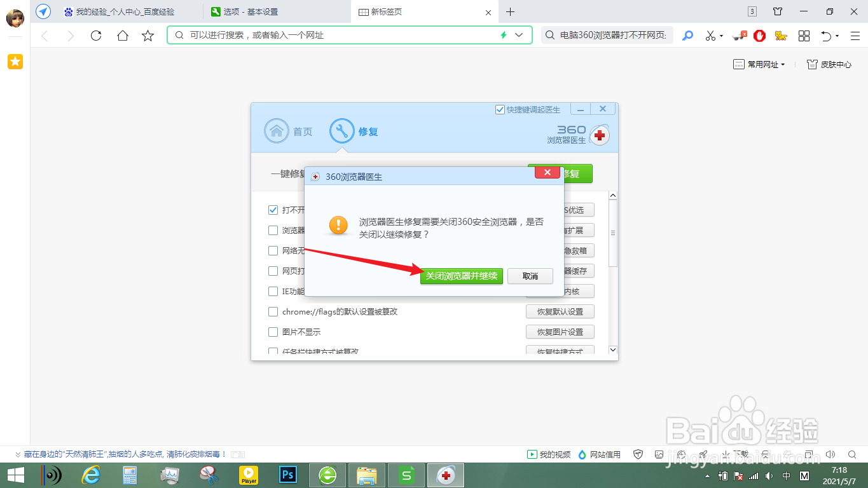Click the red ad-block stop-hand icon
The width and height of the screenshot is (868, 488).
coord(759,36)
